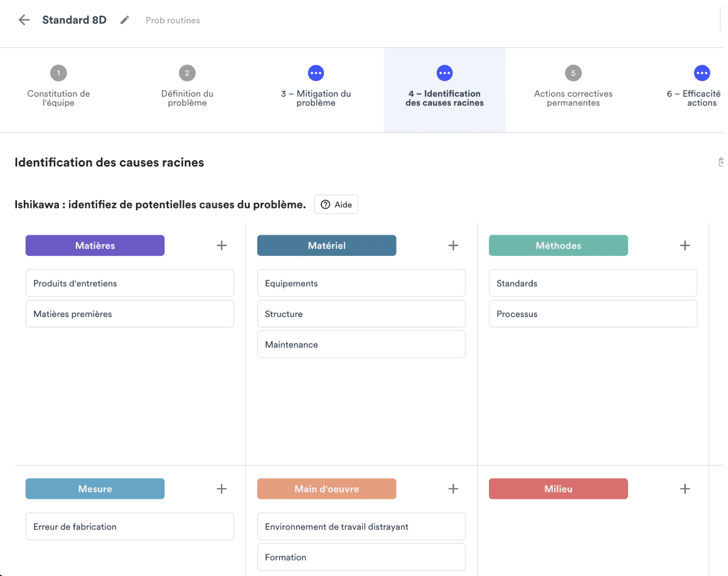Click the Identification des causes racines heading
The height and width of the screenshot is (576, 728).
coord(109,163)
